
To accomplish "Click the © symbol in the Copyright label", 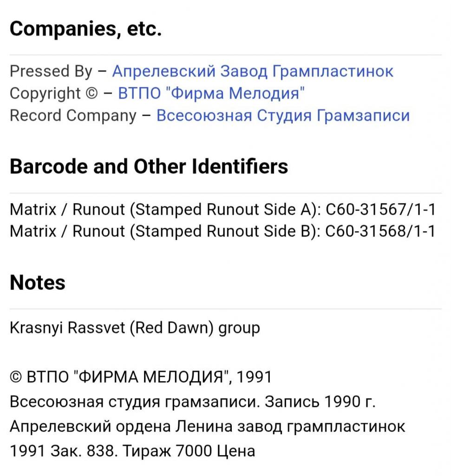I will (x=92, y=93).
